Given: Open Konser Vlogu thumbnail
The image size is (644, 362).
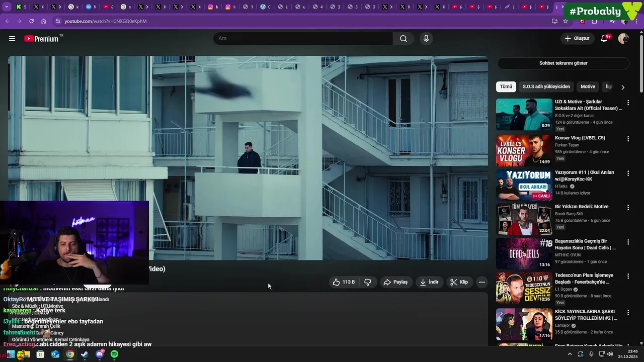Looking at the screenshot, I should coord(524,150).
